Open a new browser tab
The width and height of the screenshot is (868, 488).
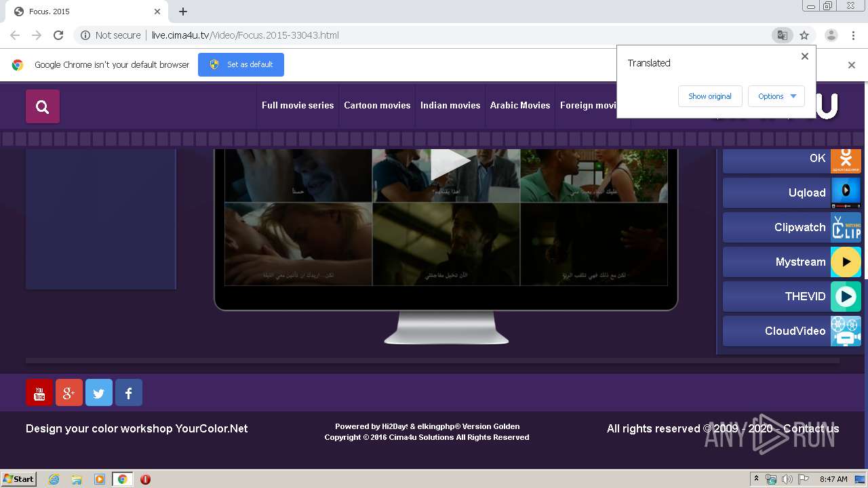click(x=183, y=12)
